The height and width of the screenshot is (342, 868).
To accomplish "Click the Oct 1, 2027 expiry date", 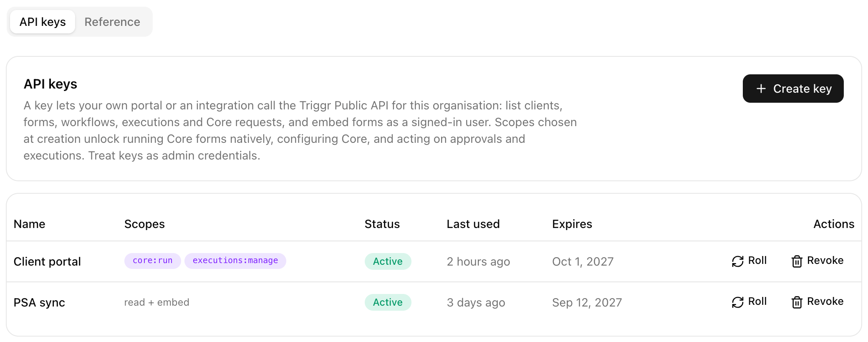I will (583, 261).
